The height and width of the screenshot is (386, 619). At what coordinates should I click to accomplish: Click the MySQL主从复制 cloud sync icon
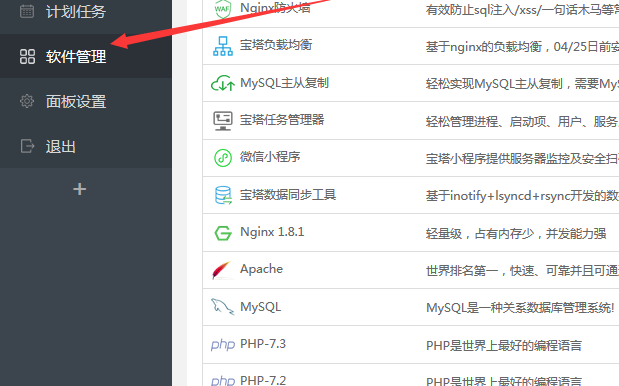(223, 83)
